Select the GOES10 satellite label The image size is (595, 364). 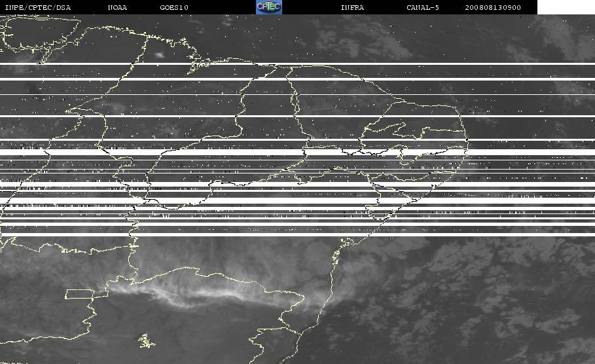[174, 7]
